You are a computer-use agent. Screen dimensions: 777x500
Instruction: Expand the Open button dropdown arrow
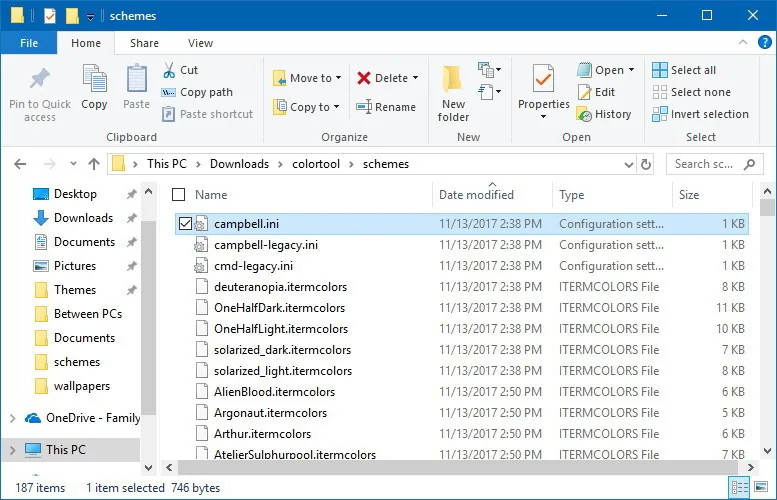(x=631, y=70)
